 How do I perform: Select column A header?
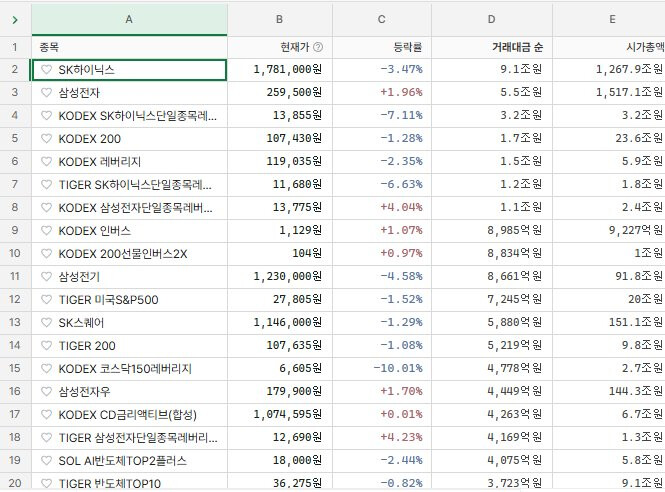129,20
